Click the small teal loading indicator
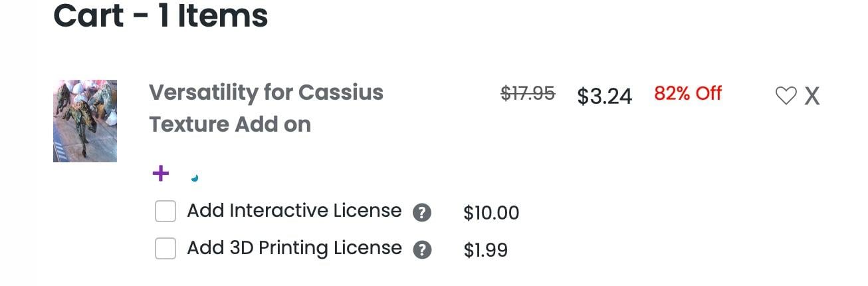Image resolution: width=868 pixels, height=286 pixels. coord(195,178)
